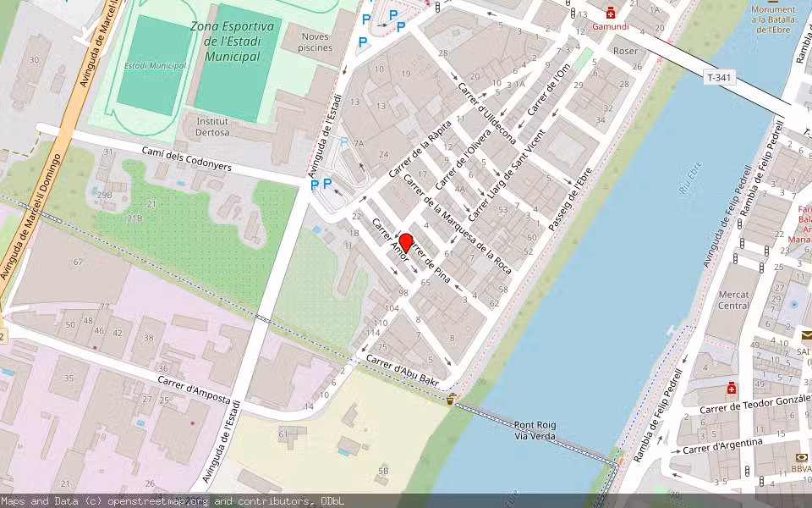The width and height of the screenshot is (812, 508).
Task: Click the pharmacy cross near Carrer de Teodor González
Action: pos(731,389)
